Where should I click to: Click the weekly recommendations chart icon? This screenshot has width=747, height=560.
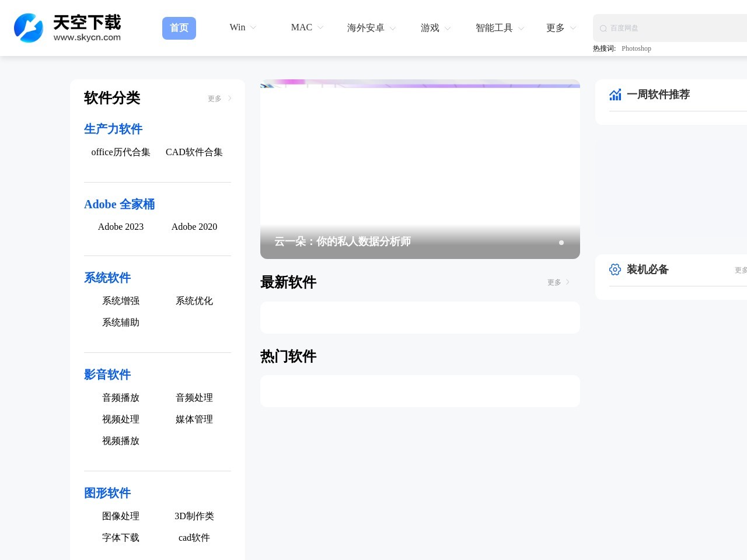pos(615,94)
